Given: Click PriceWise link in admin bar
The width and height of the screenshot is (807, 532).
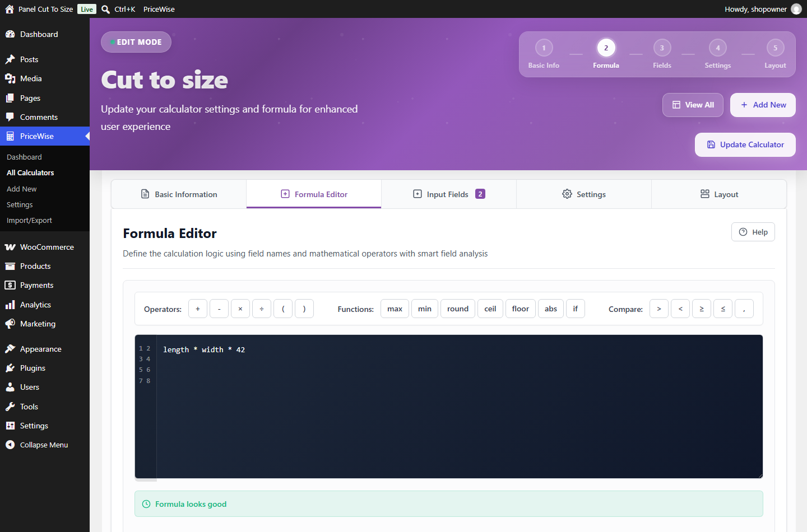Looking at the screenshot, I should [x=159, y=9].
